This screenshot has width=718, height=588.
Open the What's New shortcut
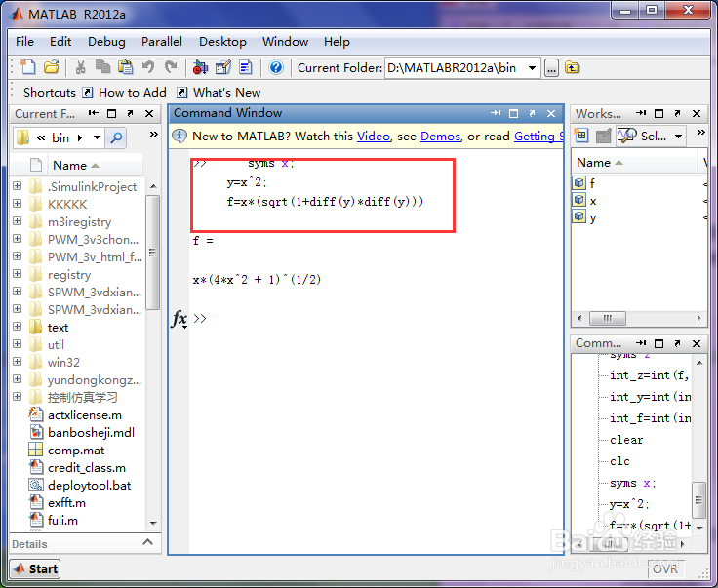coord(219,93)
